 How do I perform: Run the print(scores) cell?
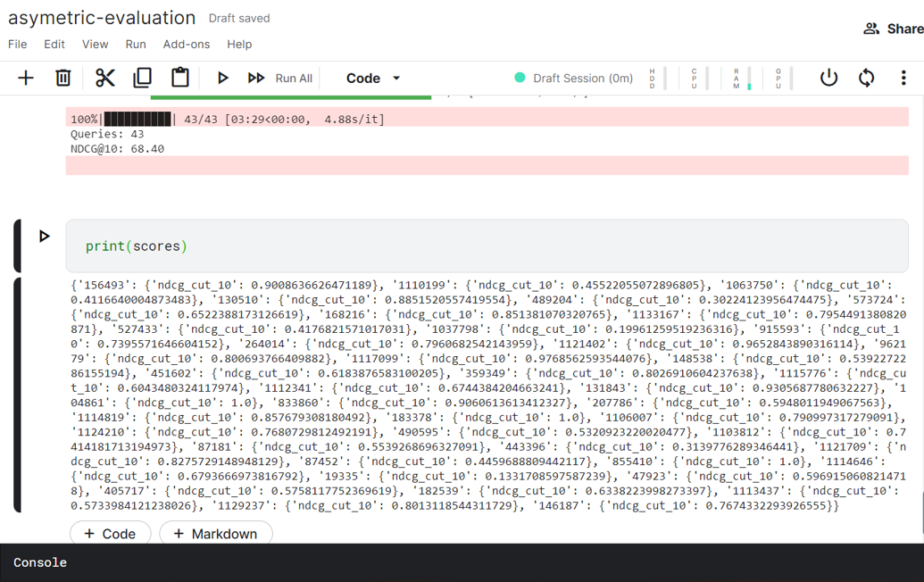click(x=45, y=236)
